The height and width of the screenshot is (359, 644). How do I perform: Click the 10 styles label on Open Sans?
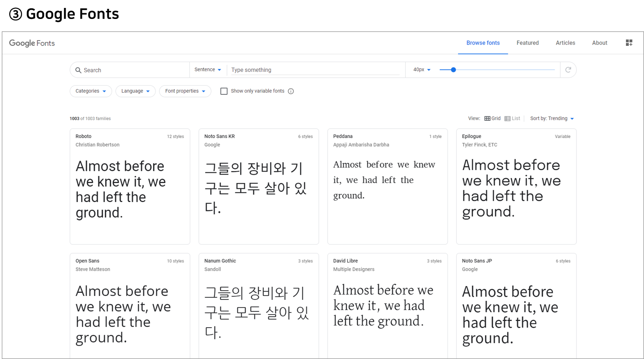[x=175, y=261]
